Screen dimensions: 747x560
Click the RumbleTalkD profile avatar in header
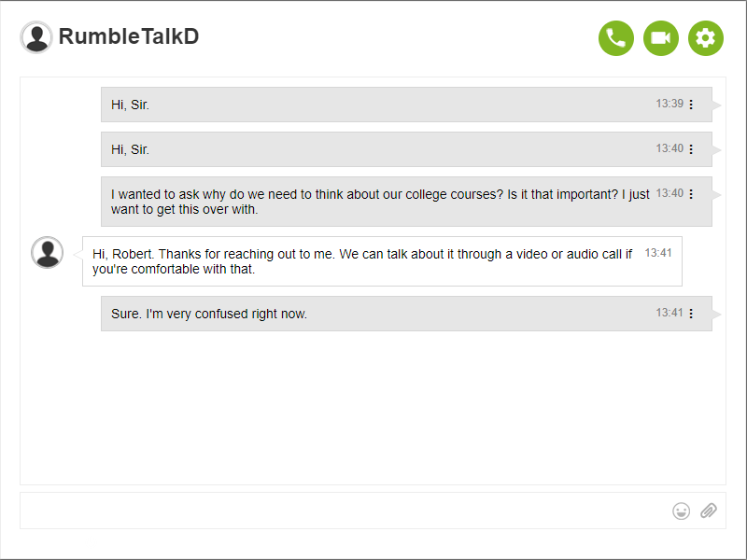pos(36,37)
